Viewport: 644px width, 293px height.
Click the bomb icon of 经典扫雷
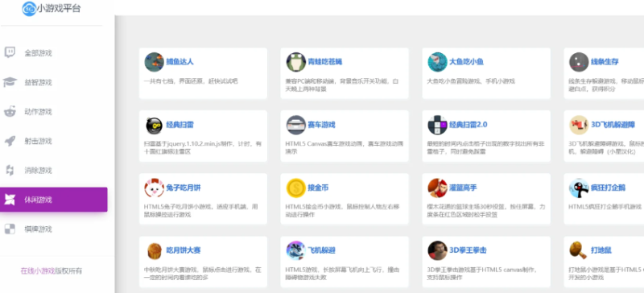tap(155, 125)
